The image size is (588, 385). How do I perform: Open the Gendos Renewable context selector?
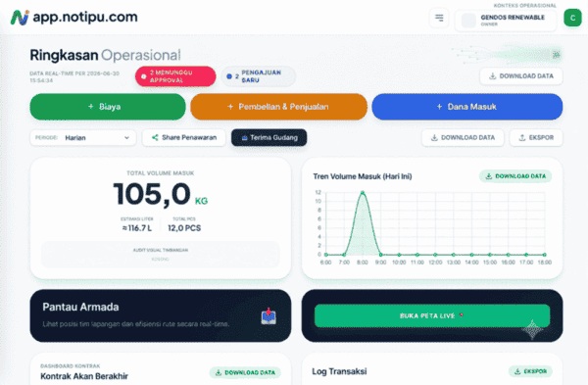[x=505, y=21]
